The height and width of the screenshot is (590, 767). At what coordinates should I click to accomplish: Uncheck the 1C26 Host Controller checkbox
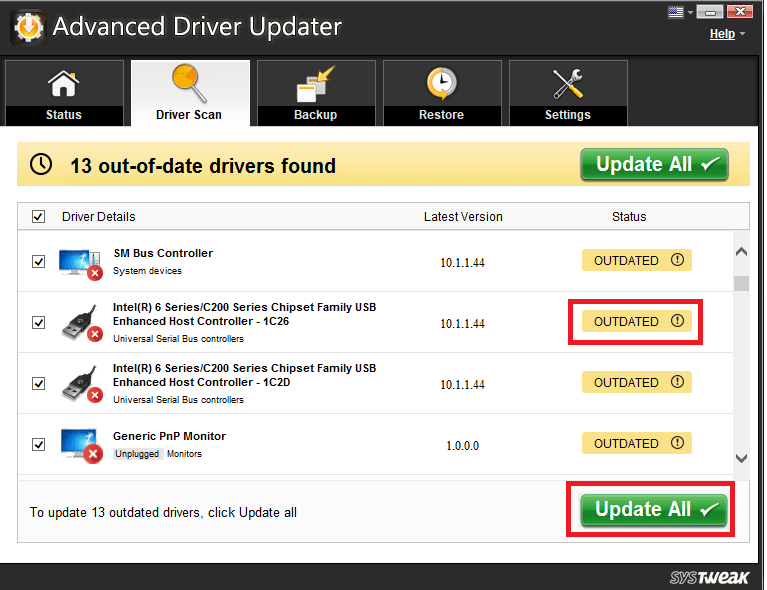[x=38, y=322]
